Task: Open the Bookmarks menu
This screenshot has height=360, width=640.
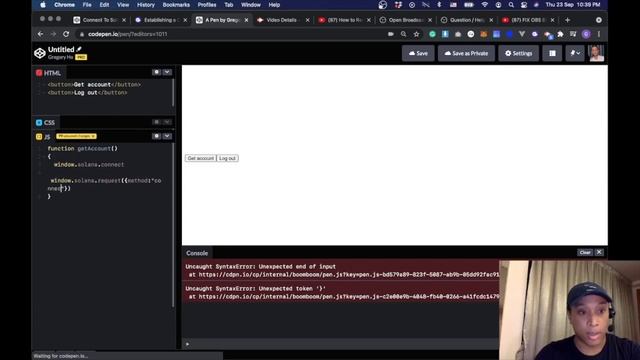Action: pyautogui.click(x=176, y=5)
